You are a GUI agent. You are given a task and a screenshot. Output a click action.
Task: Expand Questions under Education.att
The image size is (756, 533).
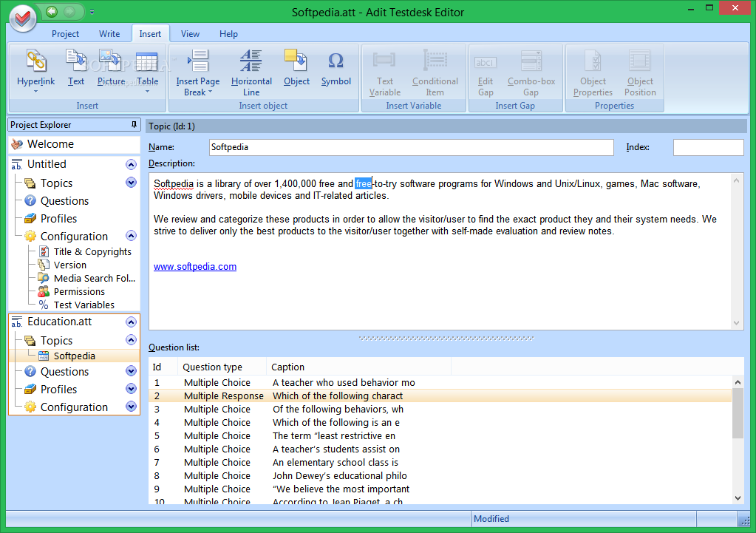(x=131, y=371)
